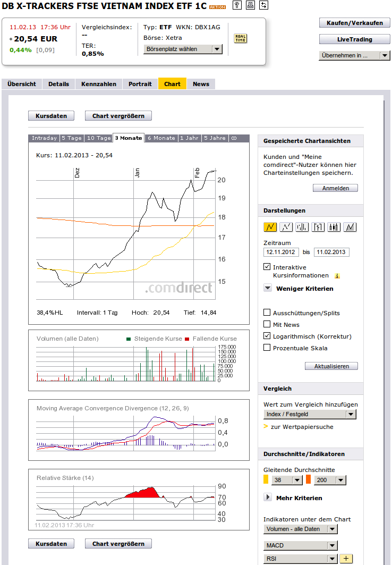Select 6 Monate chart period
Image resolution: width=392 pixels, height=565 pixels.
(161, 138)
